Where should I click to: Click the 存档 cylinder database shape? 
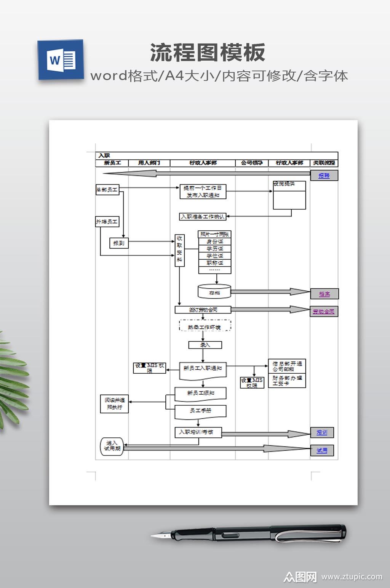[x=214, y=292]
